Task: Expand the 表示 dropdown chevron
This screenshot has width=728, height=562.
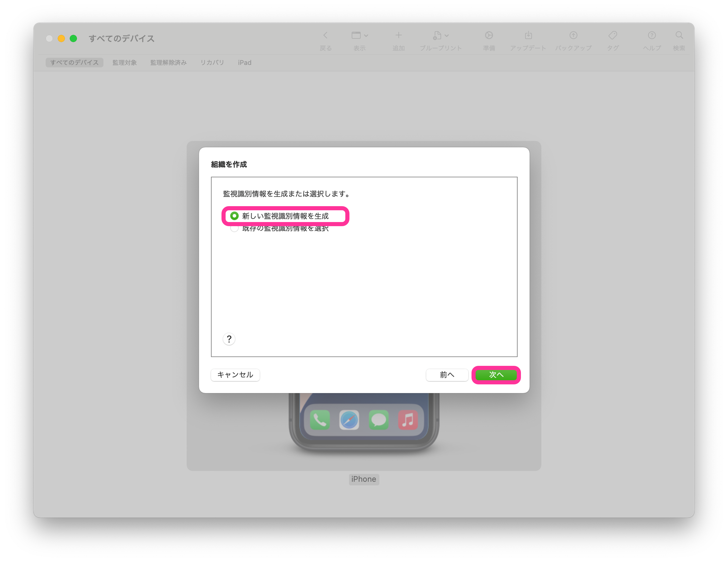Action: pos(366,36)
